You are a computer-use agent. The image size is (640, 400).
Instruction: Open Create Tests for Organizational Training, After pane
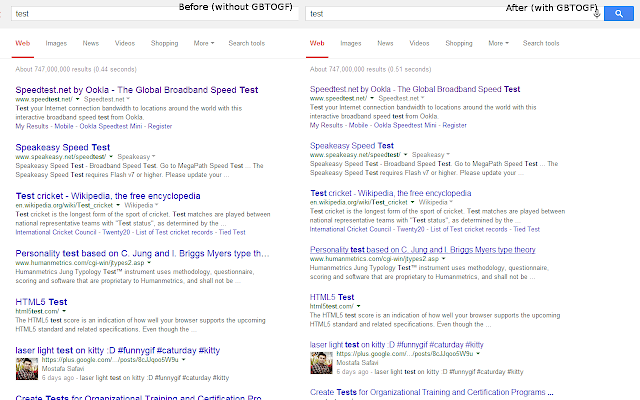(x=431, y=392)
